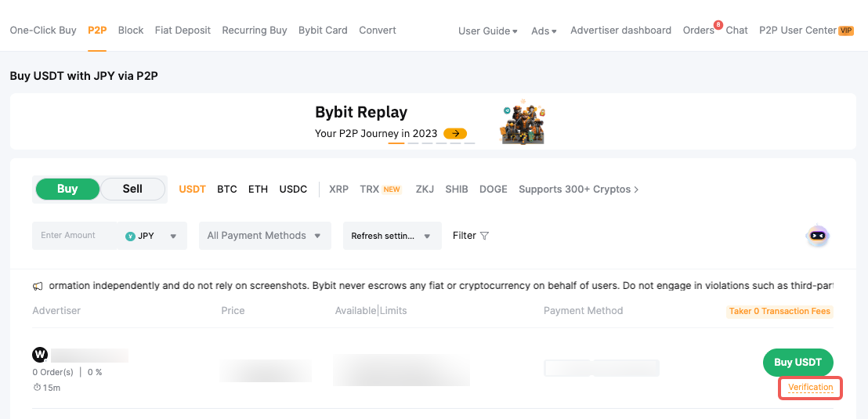
Task: Click the orange arrow on Bybit Replay banner
Action: coord(455,134)
